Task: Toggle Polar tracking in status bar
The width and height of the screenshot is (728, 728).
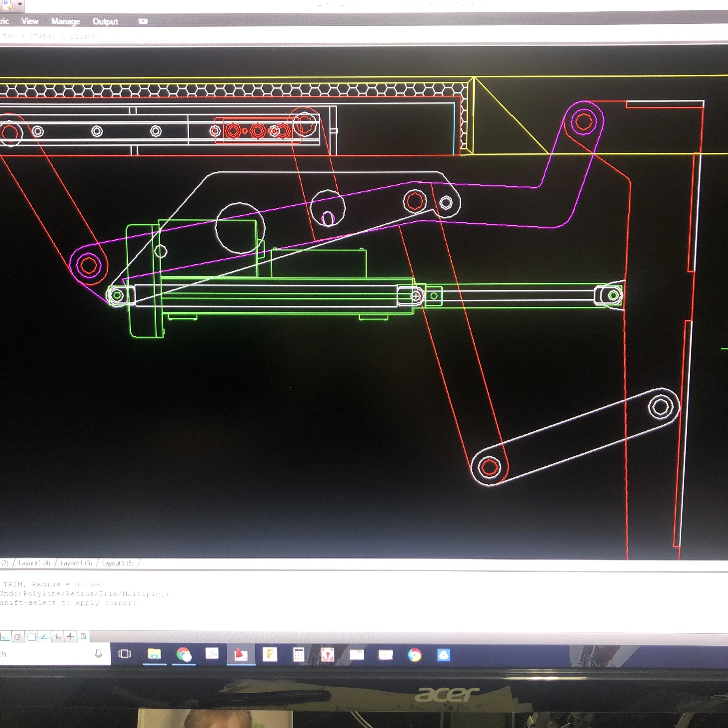Action: (x=18, y=637)
